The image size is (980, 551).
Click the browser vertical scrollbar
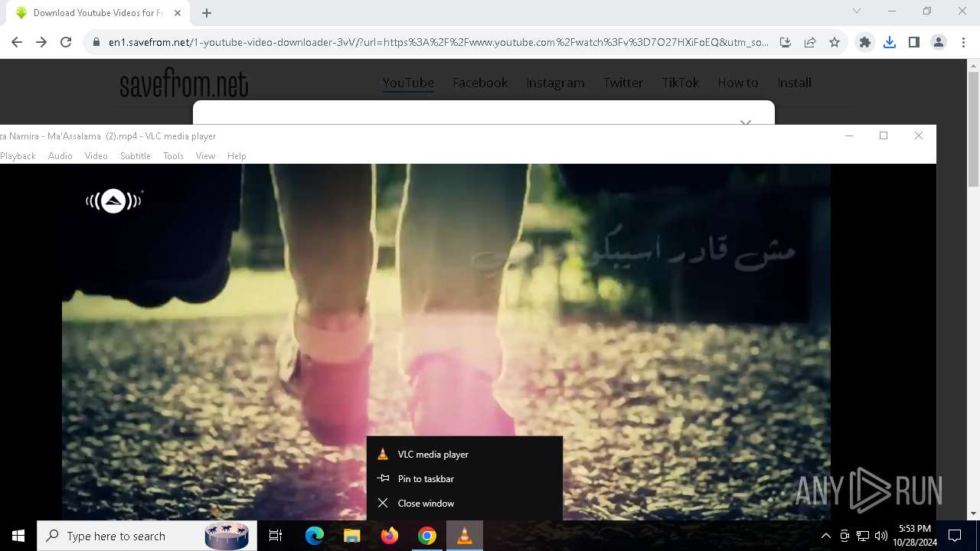(974, 130)
